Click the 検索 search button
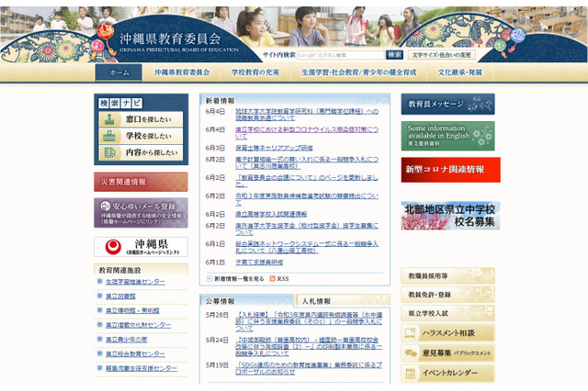This screenshot has width=588, height=391. coord(394,55)
